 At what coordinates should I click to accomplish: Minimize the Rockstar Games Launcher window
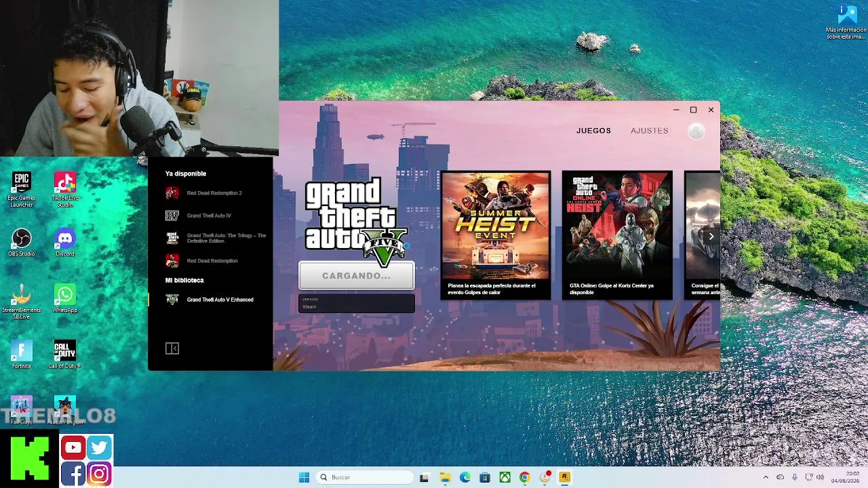click(x=676, y=110)
